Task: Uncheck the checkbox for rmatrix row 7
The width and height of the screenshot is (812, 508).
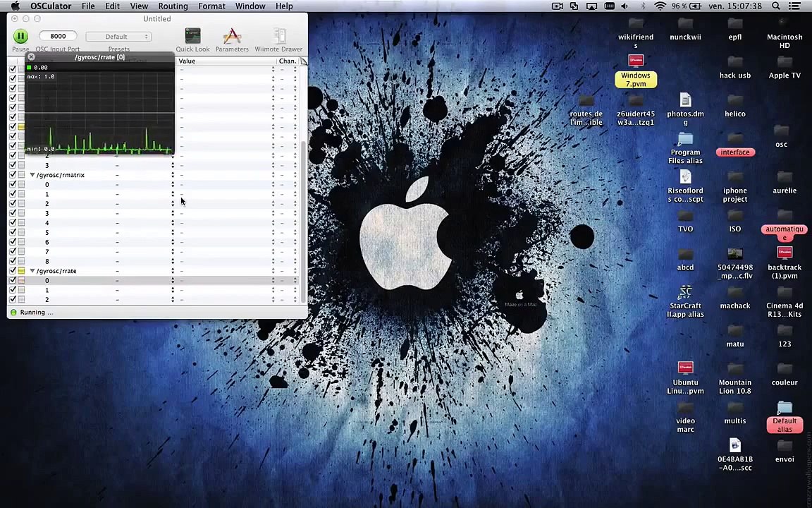Action: pyautogui.click(x=13, y=251)
